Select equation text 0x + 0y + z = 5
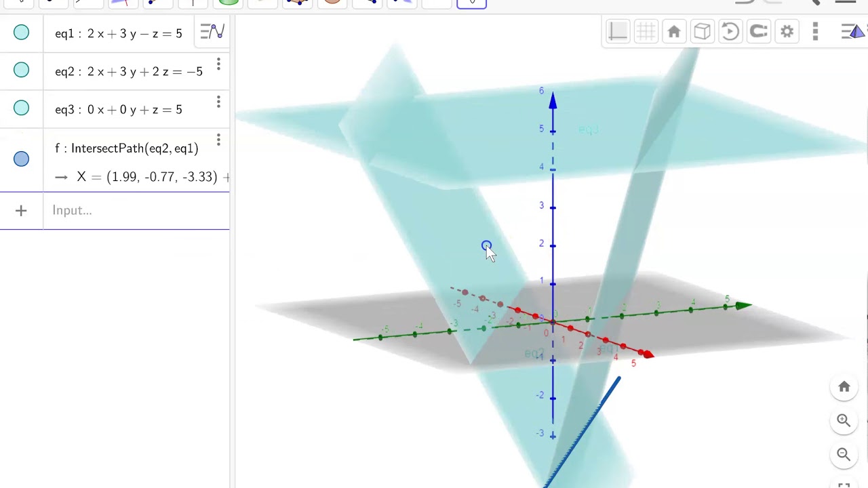This screenshot has width=868, height=488. (x=135, y=109)
